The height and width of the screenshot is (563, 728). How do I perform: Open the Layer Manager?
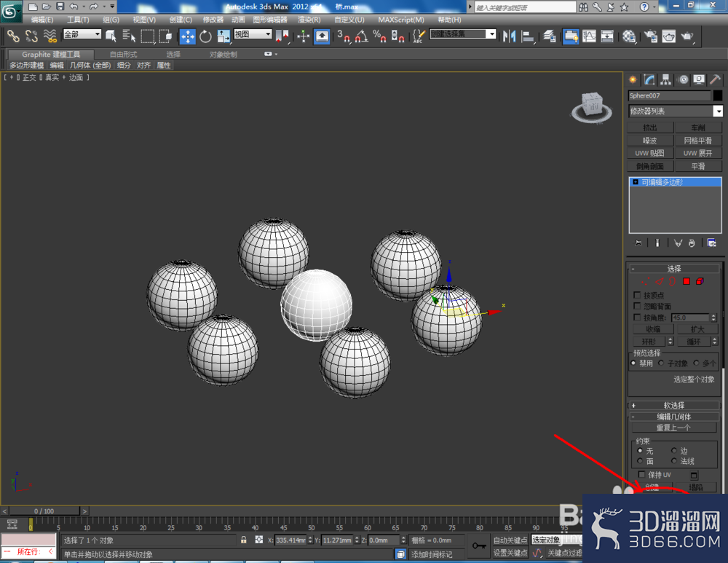[549, 36]
